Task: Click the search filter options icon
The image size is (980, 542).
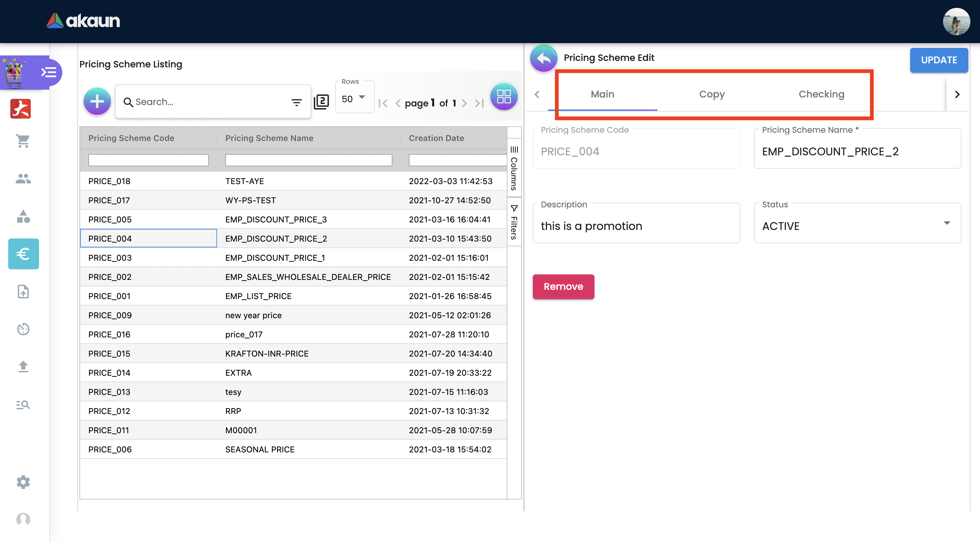Action: point(296,102)
